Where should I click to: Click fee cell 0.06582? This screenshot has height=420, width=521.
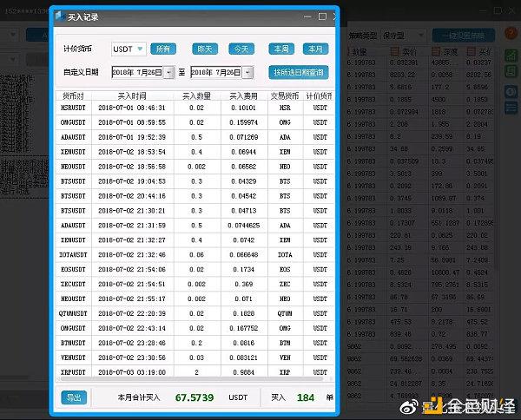[243, 167]
